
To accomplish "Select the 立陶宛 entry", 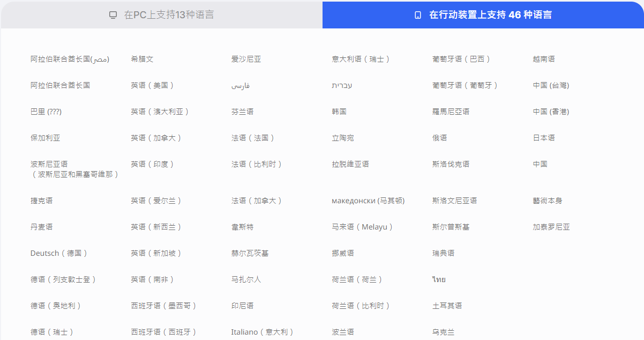I will (343, 138).
